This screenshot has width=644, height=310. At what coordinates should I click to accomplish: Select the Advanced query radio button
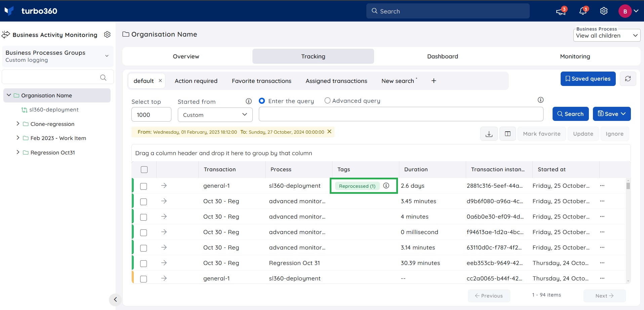coord(327,100)
